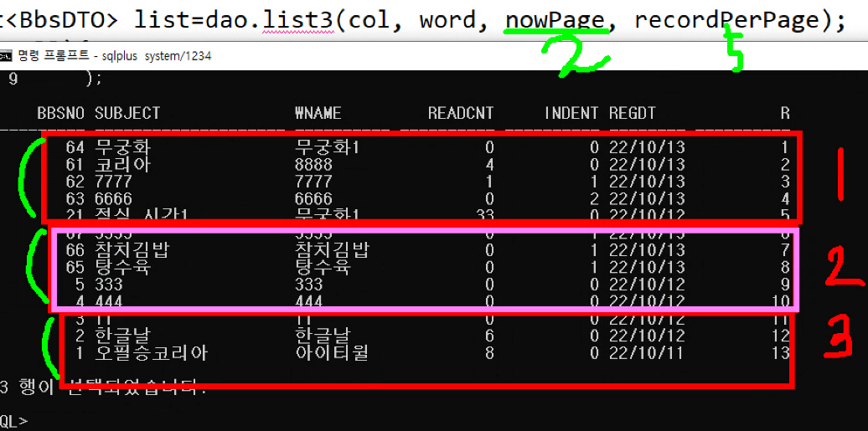Image resolution: width=868 pixels, height=431 pixels.
Task: Click SUBJECT cell "333" in row 5
Action: point(109,285)
